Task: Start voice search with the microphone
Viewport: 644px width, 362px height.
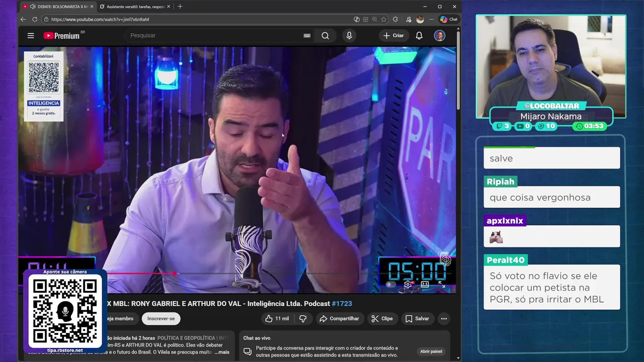Action: [349, 36]
